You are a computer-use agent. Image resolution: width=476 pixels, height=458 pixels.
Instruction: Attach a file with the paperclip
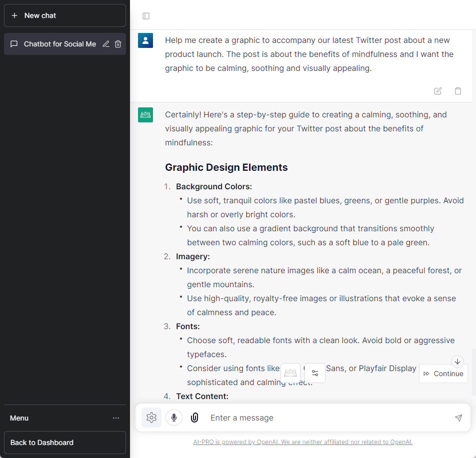194,418
